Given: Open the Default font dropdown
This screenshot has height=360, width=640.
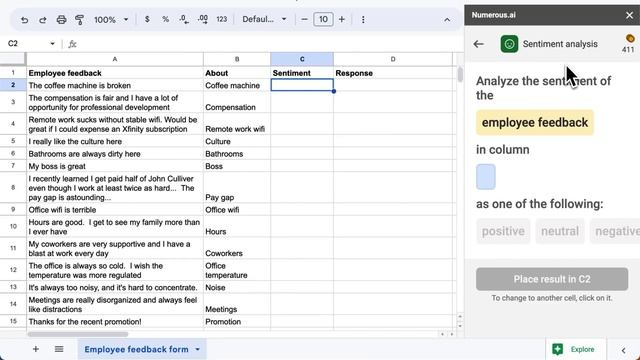Looking at the screenshot, I should pos(264,19).
